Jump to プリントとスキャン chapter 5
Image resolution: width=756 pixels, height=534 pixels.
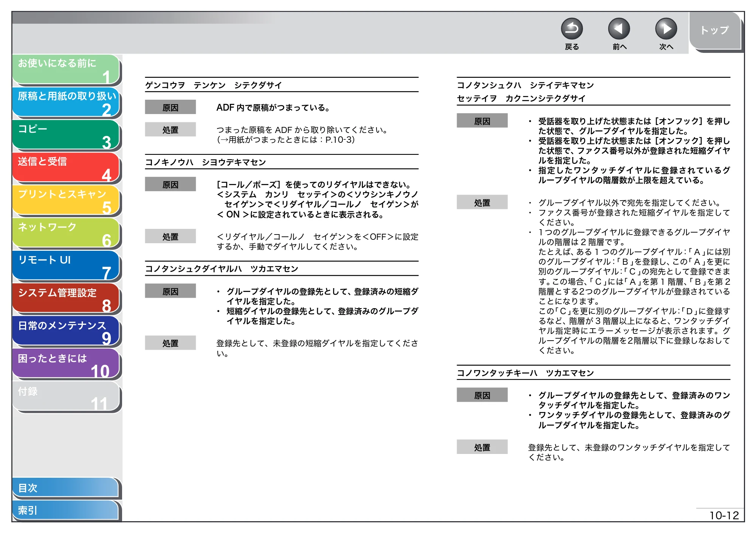tap(66, 201)
